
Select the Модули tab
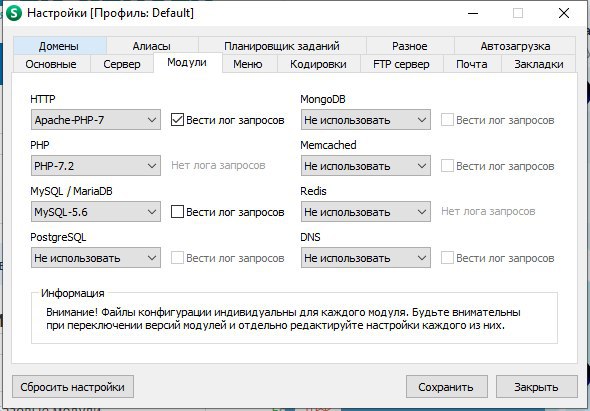click(x=187, y=62)
